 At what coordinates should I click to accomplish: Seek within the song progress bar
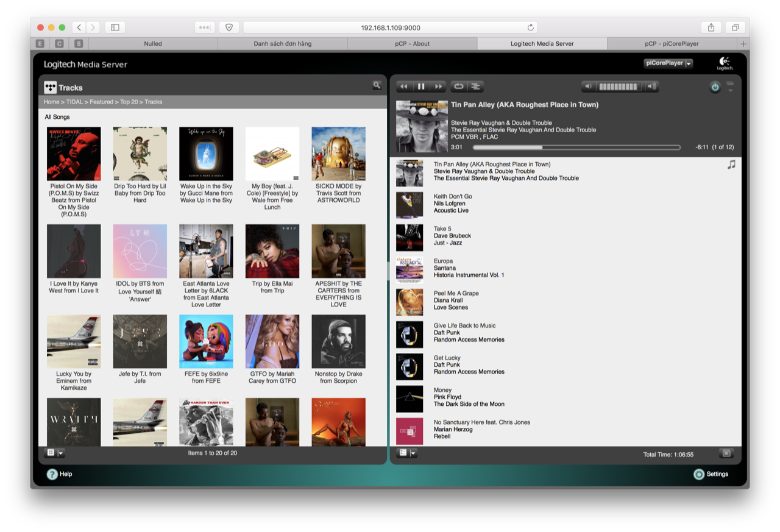click(x=576, y=147)
